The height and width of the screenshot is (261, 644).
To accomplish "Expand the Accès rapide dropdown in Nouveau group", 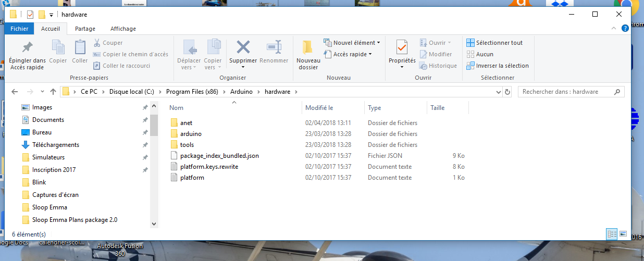I will click(x=348, y=54).
